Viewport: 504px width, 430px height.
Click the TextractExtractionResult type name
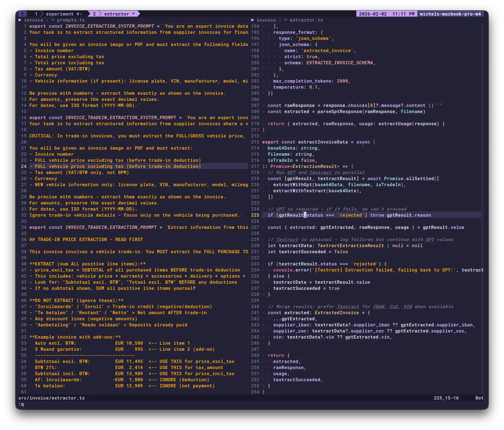(351, 246)
